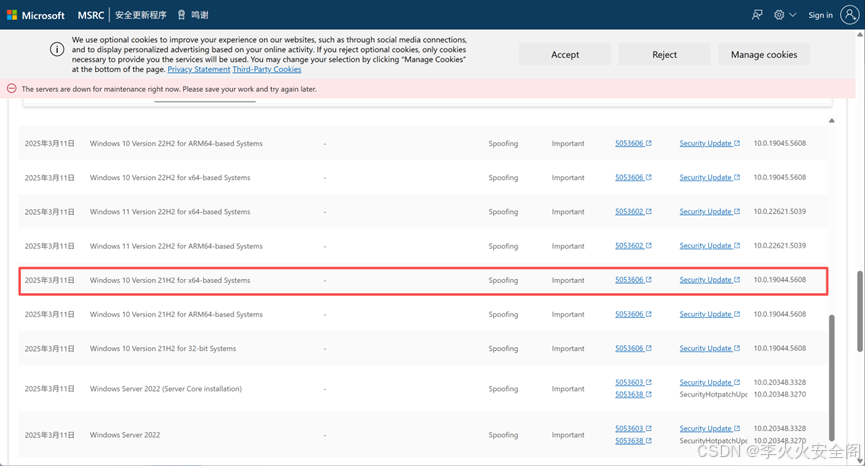Open Security Update for Windows 10 22H2 ARM64

(709, 143)
